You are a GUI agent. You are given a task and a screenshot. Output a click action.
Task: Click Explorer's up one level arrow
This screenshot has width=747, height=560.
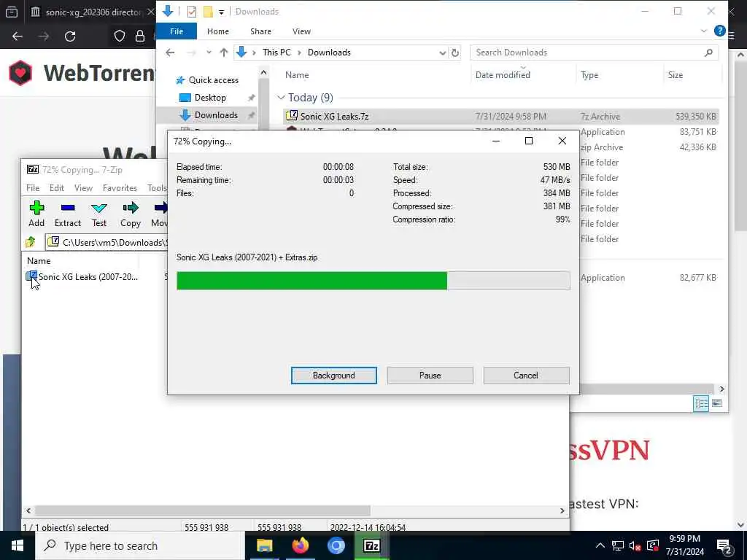(x=223, y=52)
